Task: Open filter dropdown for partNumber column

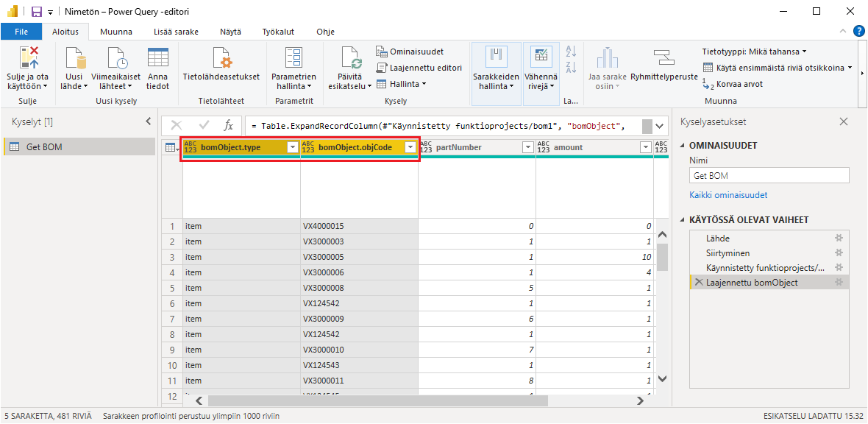Action: coord(527,148)
